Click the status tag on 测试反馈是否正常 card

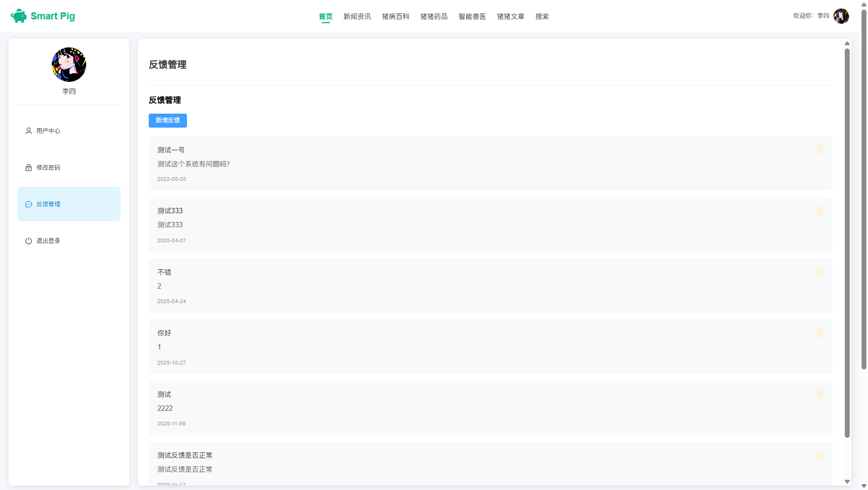(820, 455)
